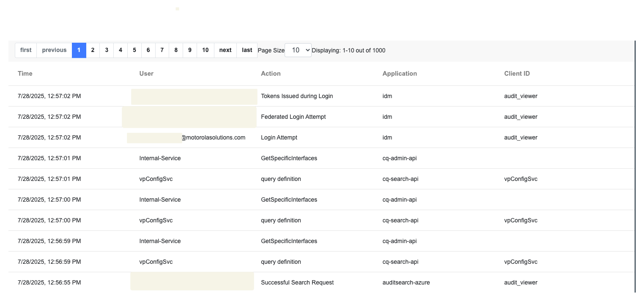Click the Action column header

tap(271, 74)
